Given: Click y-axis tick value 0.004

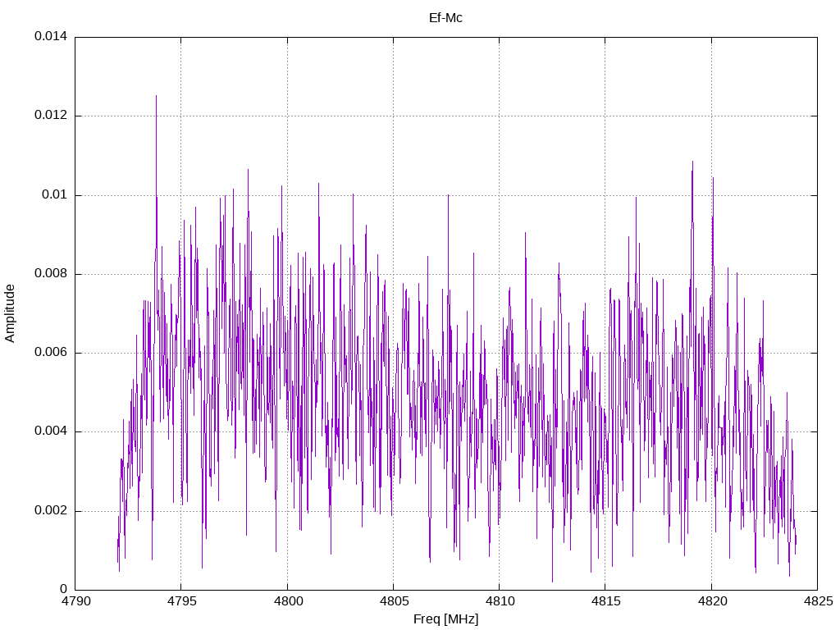Looking at the screenshot, I should 51,431.
